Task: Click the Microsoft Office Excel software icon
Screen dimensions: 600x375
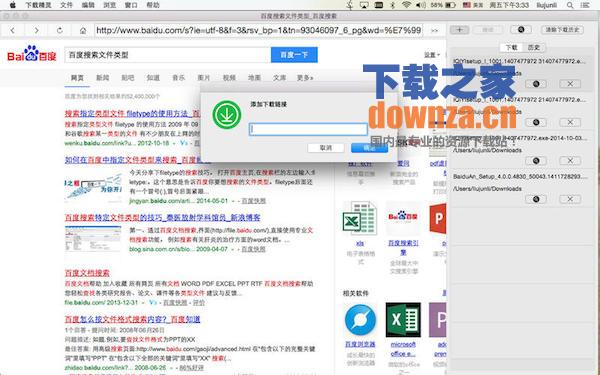Action: 403,320
